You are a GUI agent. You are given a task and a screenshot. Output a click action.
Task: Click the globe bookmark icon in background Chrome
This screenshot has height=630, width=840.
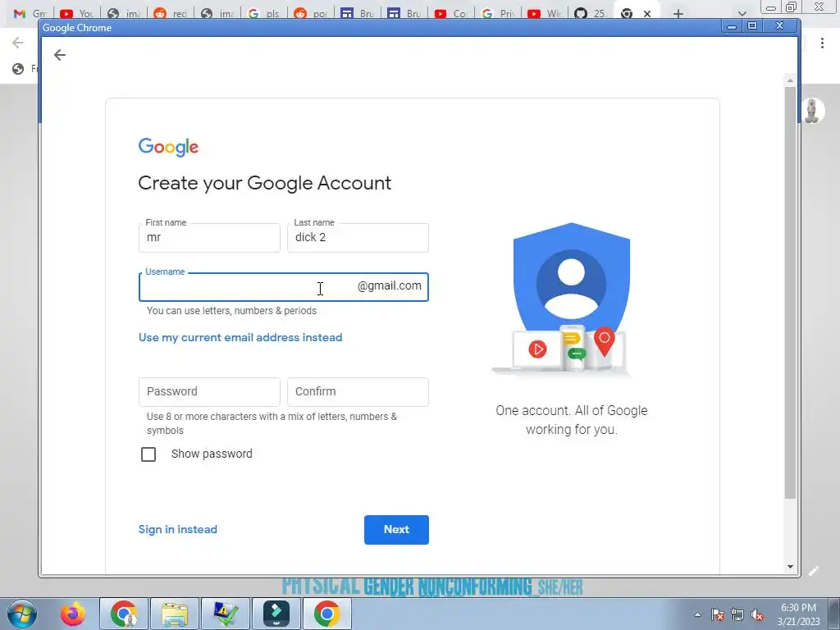point(18,69)
